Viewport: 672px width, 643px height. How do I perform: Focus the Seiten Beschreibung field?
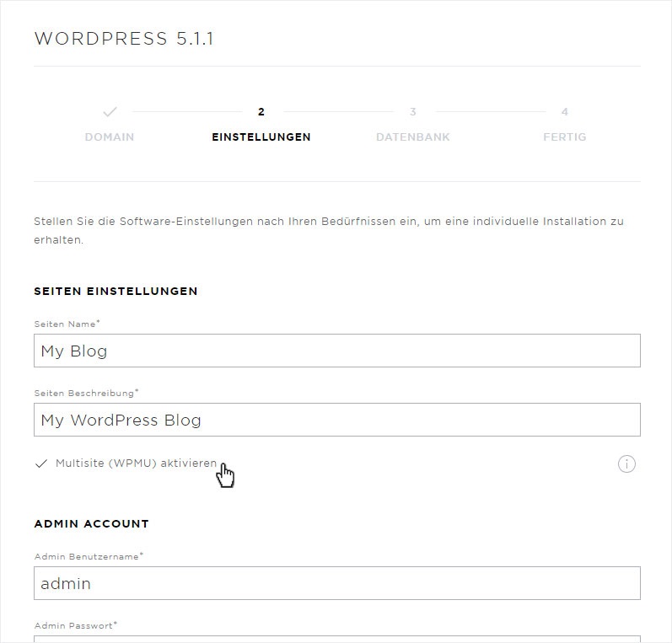(337, 420)
